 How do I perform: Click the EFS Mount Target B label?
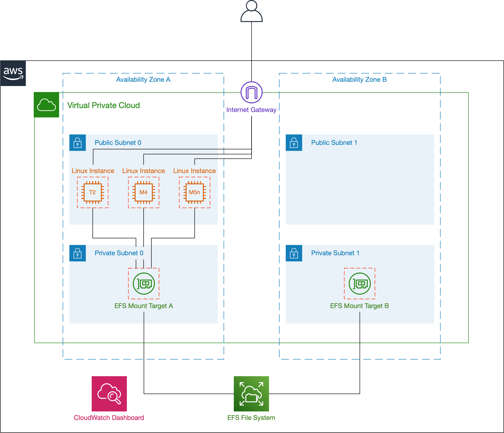pyautogui.click(x=360, y=306)
